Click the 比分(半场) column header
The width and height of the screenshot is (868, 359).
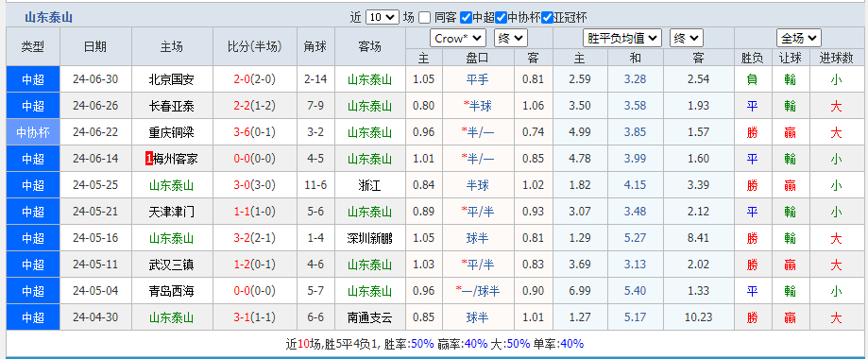click(x=255, y=46)
